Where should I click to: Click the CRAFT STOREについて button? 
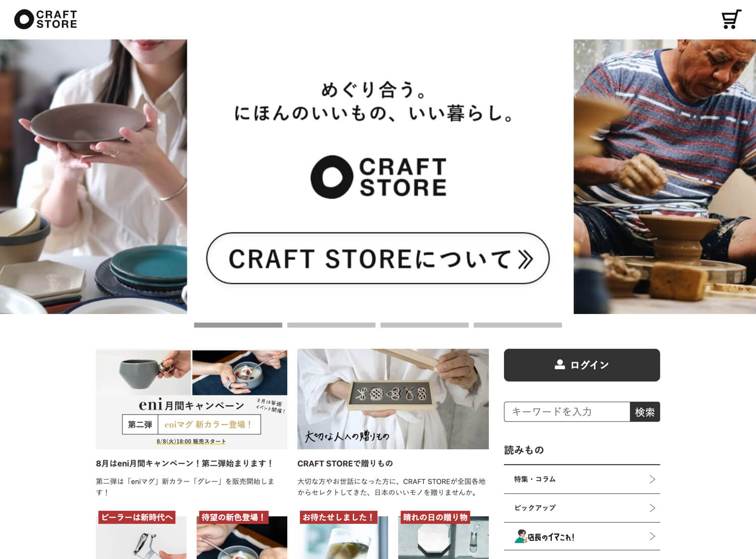tap(378, 258)
